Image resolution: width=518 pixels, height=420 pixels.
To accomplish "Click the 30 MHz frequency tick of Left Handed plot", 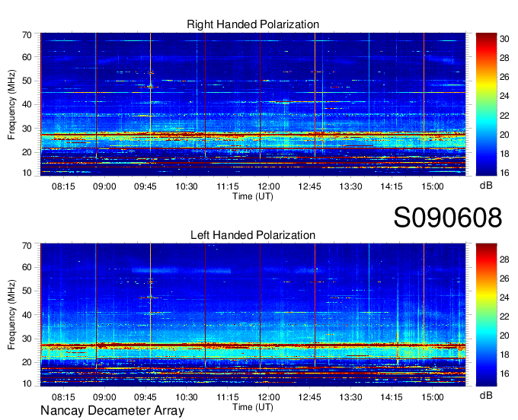I will (27, 339).
